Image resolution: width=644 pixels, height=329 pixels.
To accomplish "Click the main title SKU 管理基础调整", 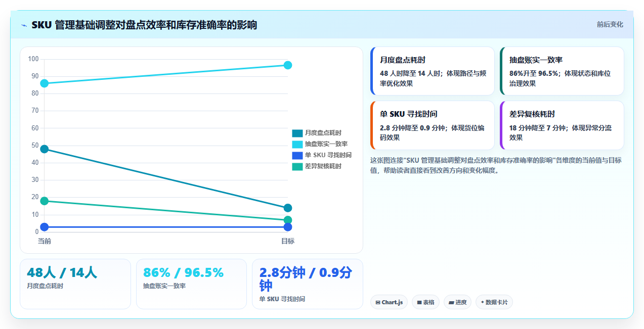I will (144, 25).
